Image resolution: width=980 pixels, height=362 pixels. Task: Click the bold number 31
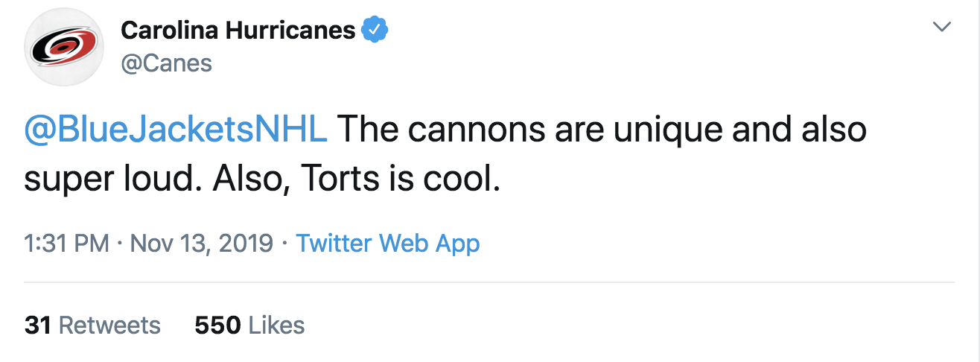click(37, 326)
